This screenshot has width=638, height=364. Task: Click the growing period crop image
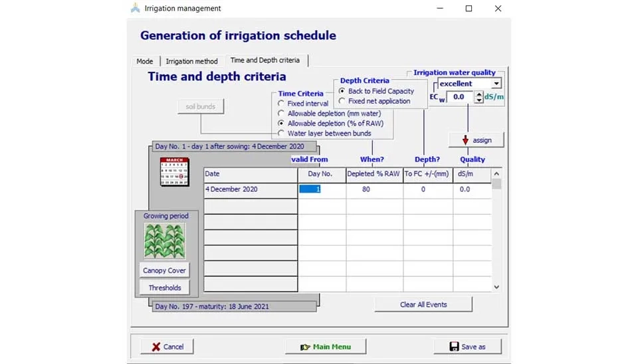pyautogui.click(x=165, y=240)
